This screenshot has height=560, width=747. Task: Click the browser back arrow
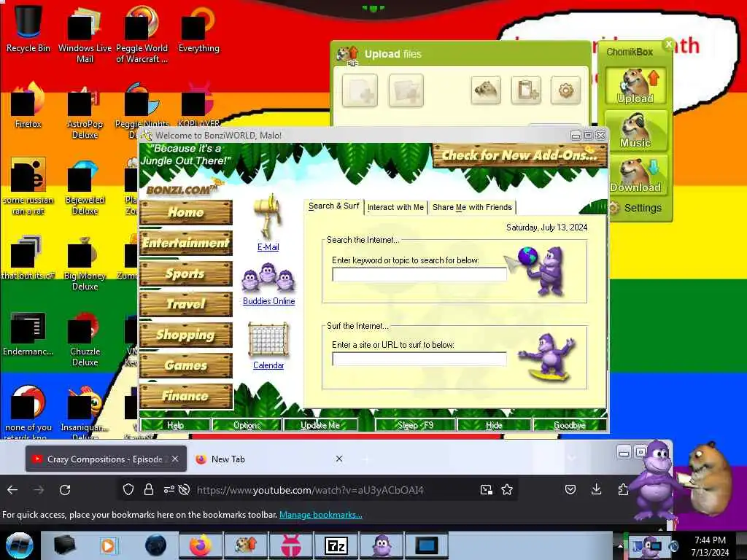click(12, 489)
